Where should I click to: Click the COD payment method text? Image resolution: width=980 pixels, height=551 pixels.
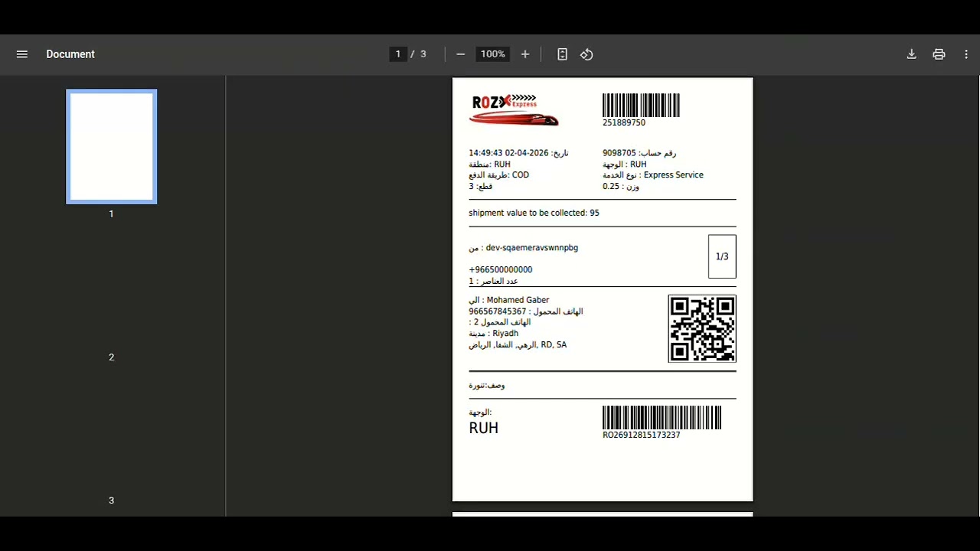tap(521, 175)
